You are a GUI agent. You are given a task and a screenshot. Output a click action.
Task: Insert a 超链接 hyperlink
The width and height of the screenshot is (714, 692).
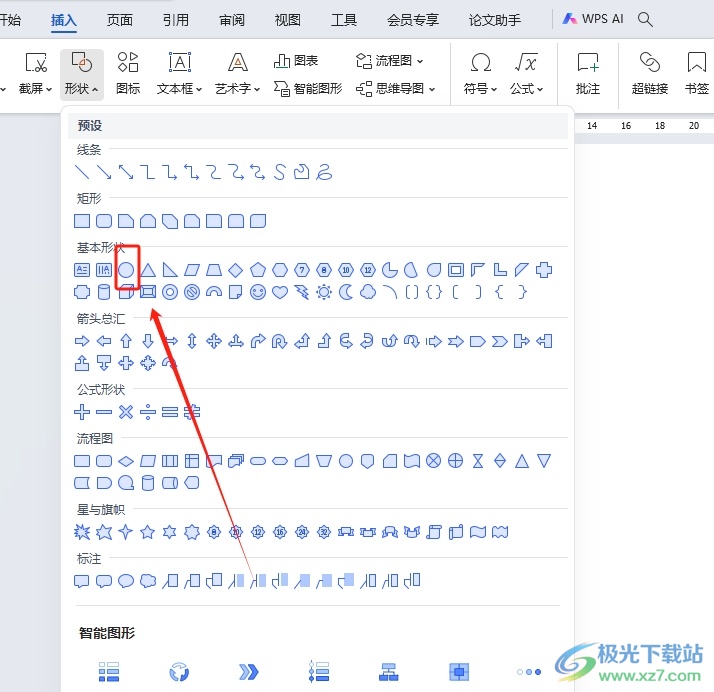tap(650, 73)
